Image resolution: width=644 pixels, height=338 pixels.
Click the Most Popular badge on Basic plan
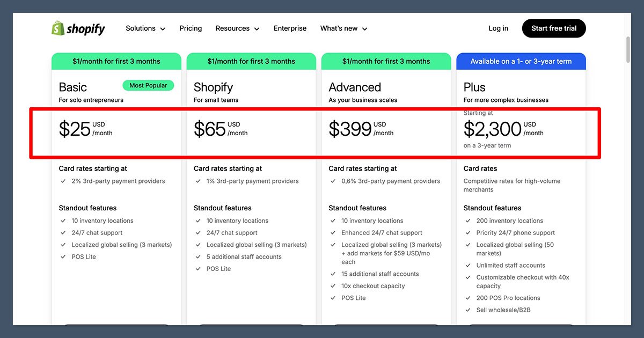pyautogui.click(x=148, y=85)
